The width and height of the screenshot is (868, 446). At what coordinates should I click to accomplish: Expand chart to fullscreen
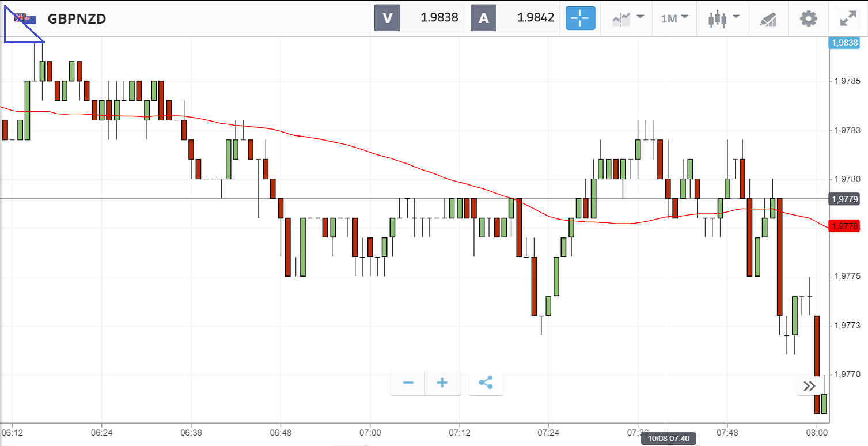848,18
